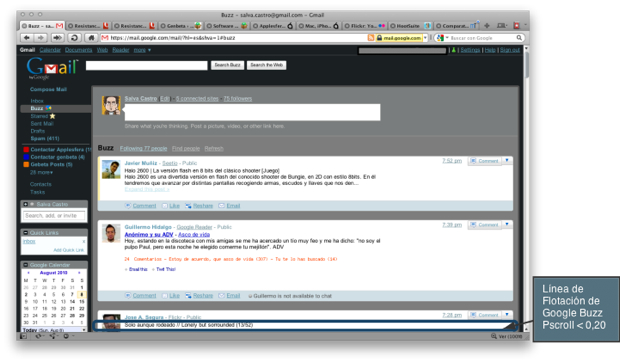This screenshot has width=620, height=363.
Task: Switch to the first Resistanc... browser tab
Action: point(88,26)
